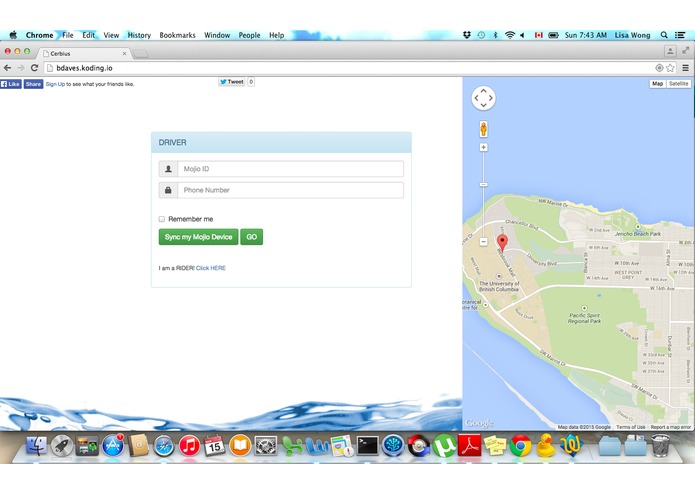Open Stickies notes in the dock

pyautogui.click(x=495, y=445)
